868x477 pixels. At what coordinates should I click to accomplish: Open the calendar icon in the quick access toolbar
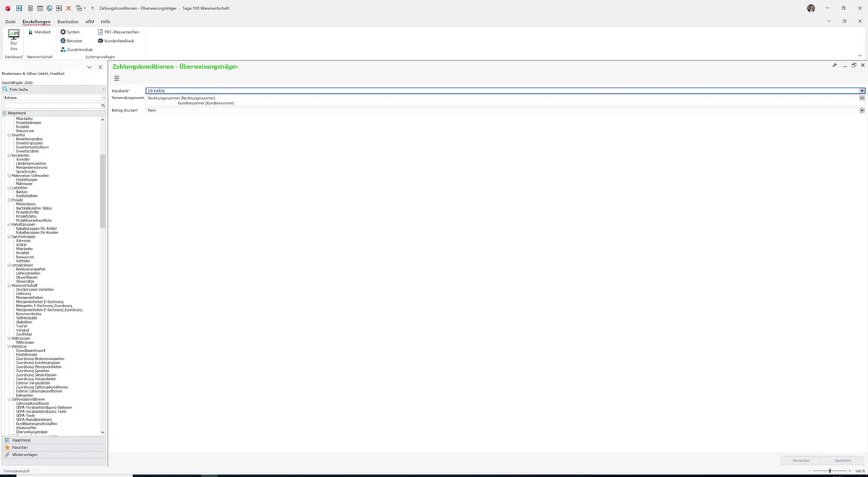click(x=39, y=8)
